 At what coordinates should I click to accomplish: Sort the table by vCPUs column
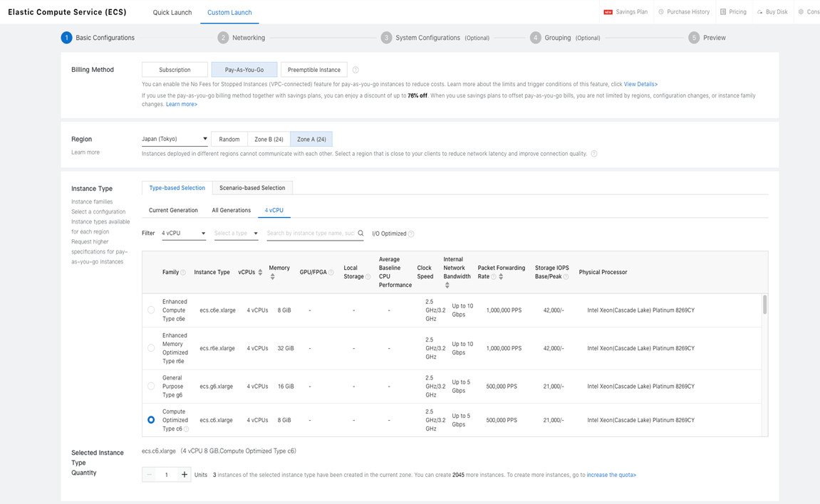pos(260,273)
